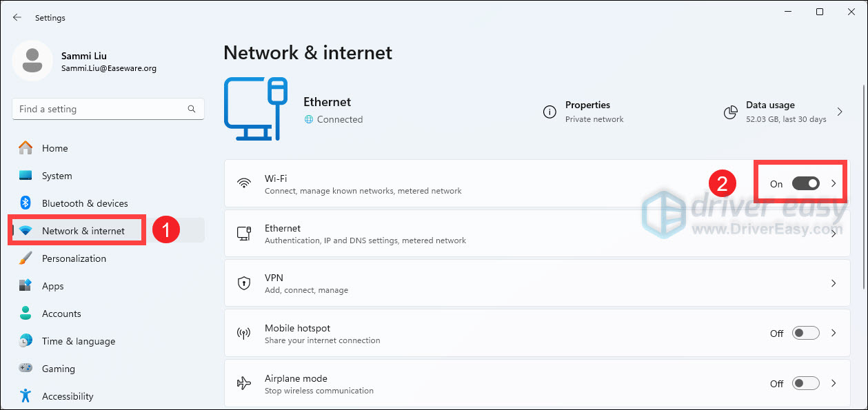868x410 pixels.
Task: Click the back arrow icon
Action: pyautogui.click(x=17, y=17)
